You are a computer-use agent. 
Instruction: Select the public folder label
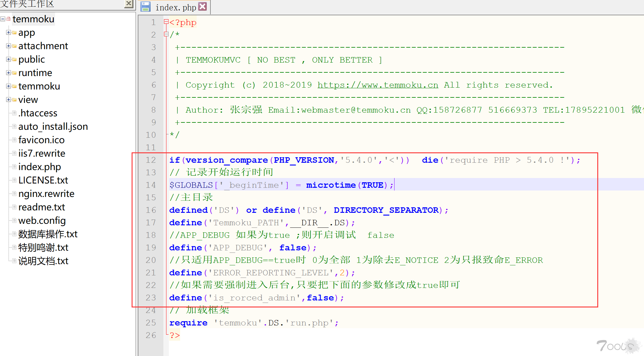point(31,59)
